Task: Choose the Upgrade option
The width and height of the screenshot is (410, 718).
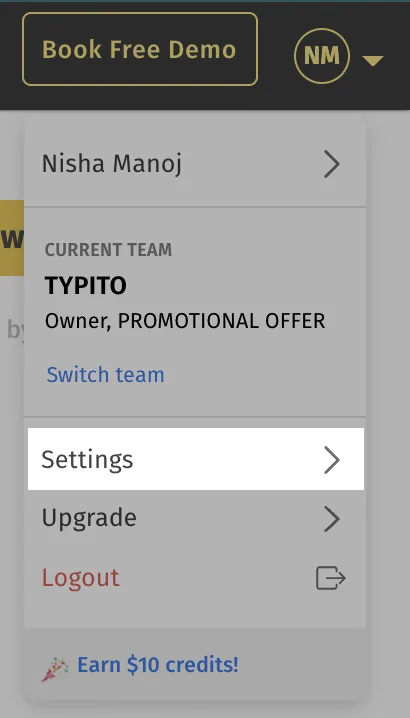Action: 195,518
